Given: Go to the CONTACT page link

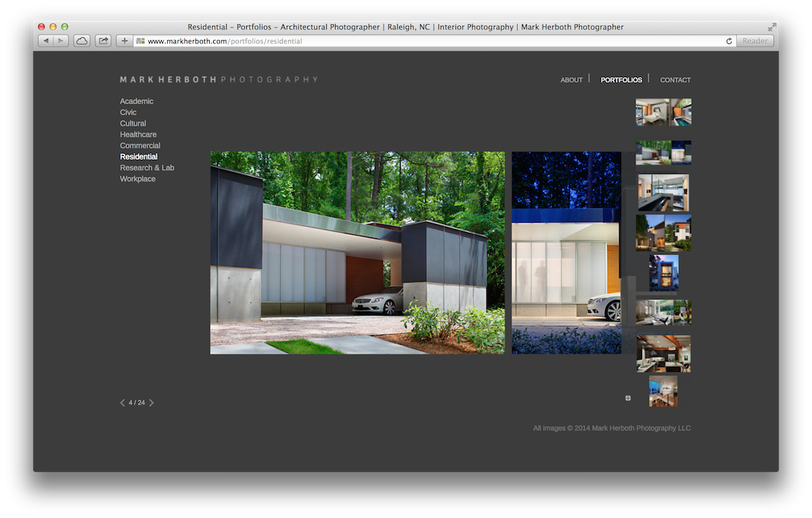Looking at the screenshot, I should tap(675, 80).
